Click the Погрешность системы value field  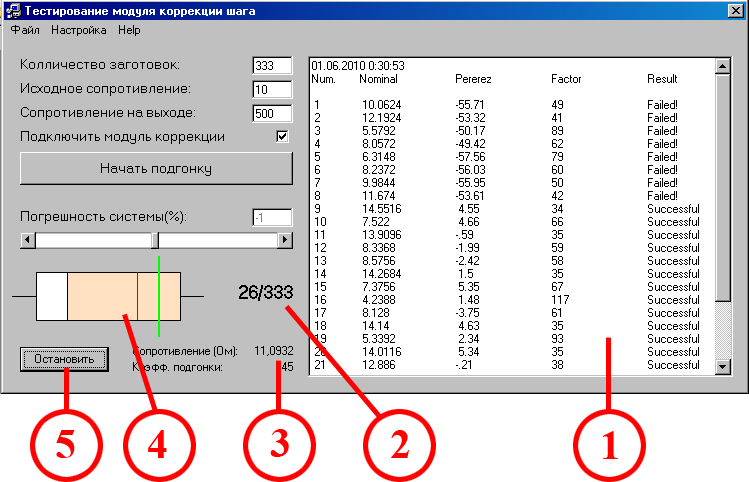[272, 218]
